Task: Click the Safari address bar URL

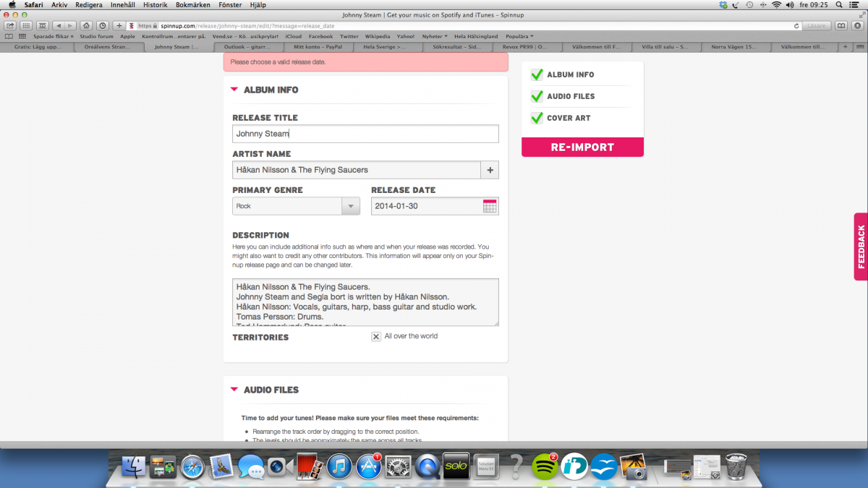Action: tap(463, 25)
